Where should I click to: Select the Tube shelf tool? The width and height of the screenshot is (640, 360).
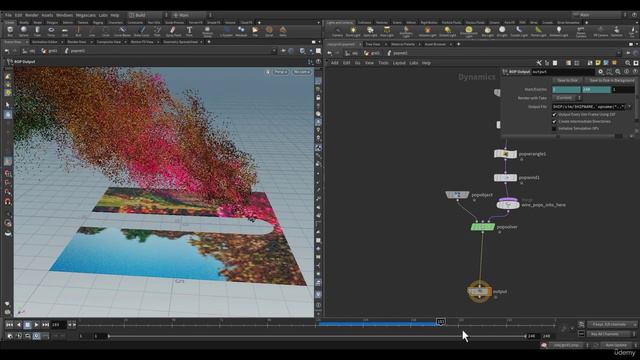pyautogui.click(x=37, y=31)
